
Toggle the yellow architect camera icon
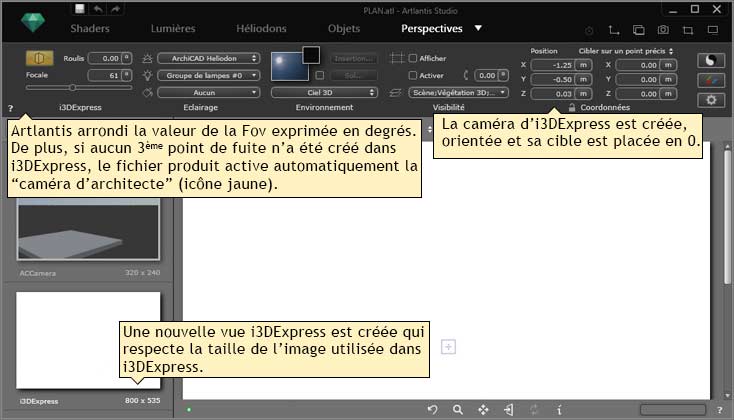pos(39,58)
